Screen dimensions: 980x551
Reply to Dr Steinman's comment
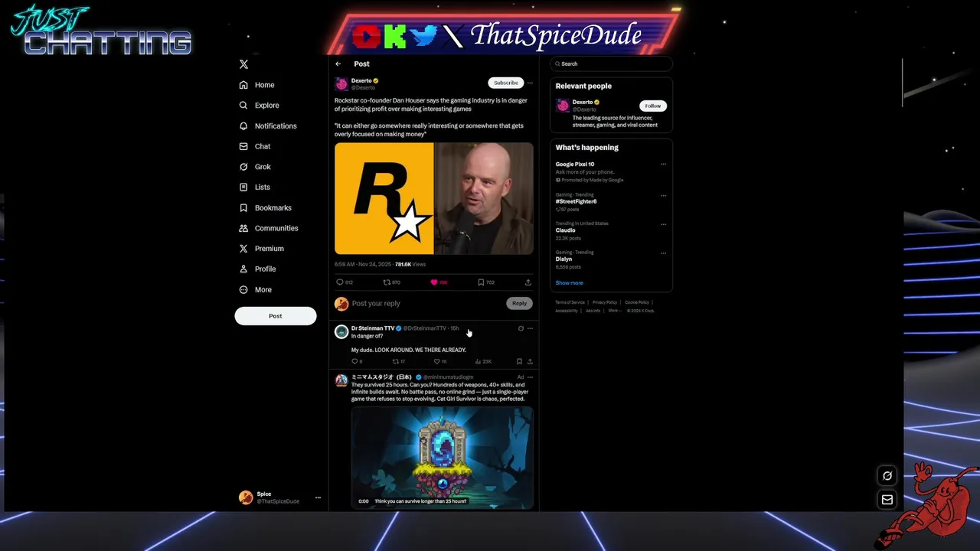click(x=354, y=361)
